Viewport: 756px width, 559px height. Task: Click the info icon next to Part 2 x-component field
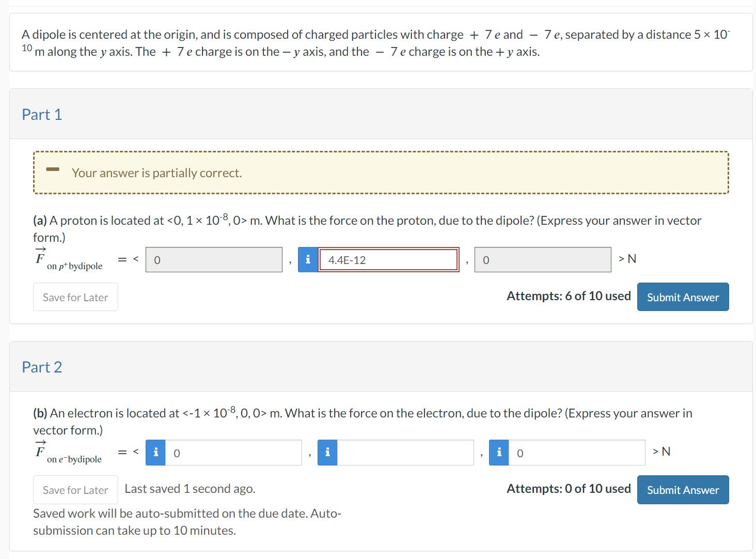[x=155, y=452]
